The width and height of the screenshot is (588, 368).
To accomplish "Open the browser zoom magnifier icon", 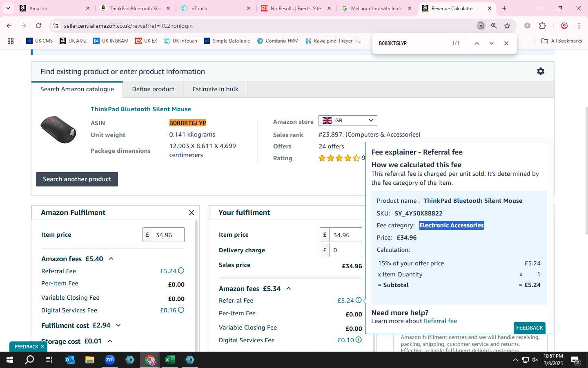I will (494, 26).
